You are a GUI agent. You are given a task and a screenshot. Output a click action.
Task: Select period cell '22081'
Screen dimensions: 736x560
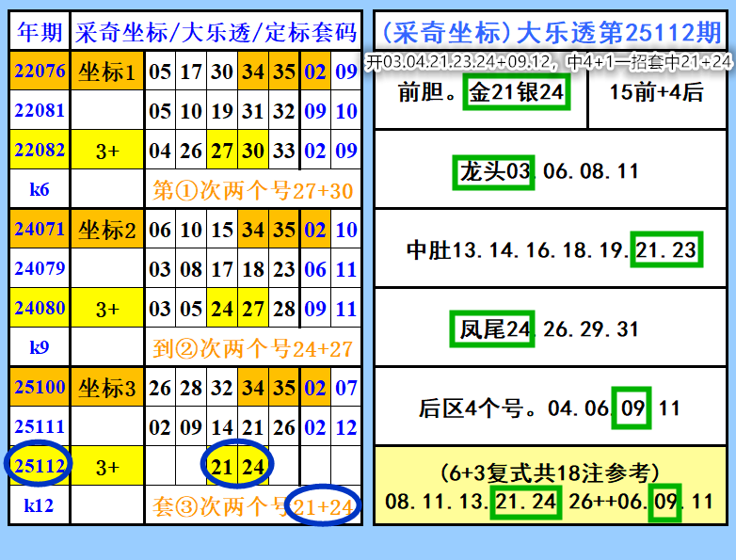[40, 110]
